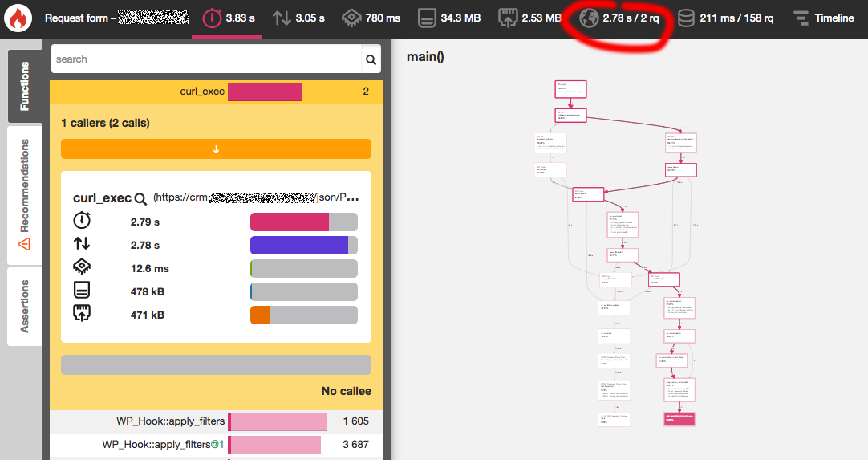Select the SQL database icon in header
868x460 pixels.
(x=686, y=18)
